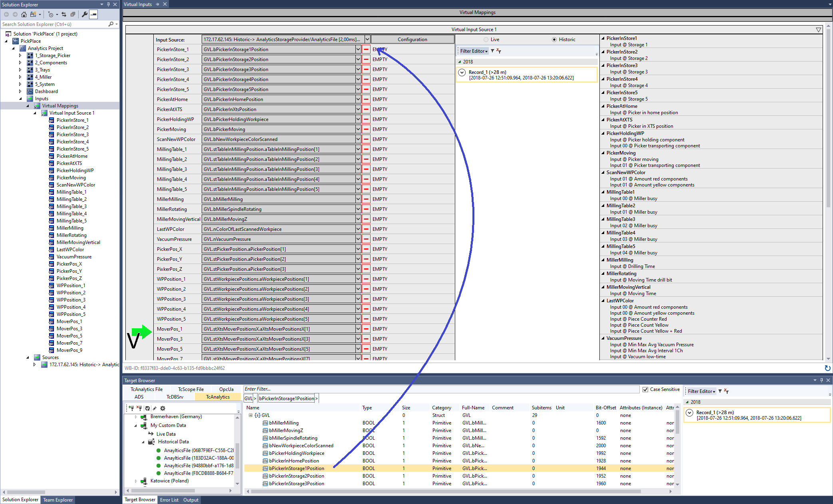833x504 pixels.
Task: Switch to the OpcUa tab
Action: 226,389
